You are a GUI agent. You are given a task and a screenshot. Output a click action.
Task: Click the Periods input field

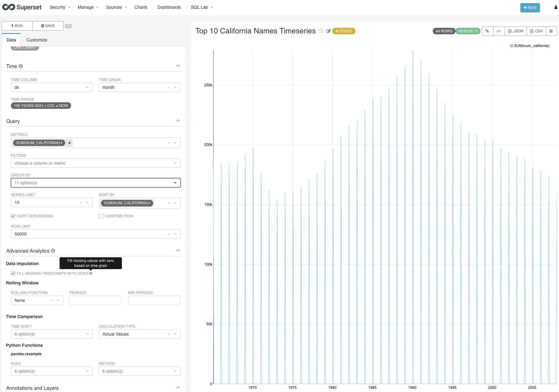(x=96, y=300)
